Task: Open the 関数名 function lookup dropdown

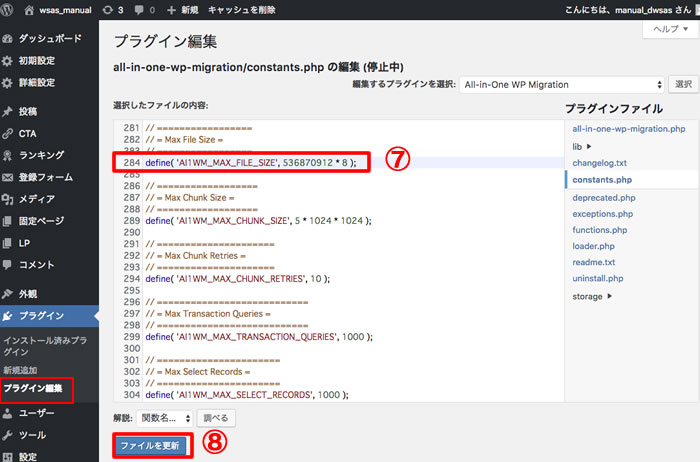Action: (x=165, y=418)
